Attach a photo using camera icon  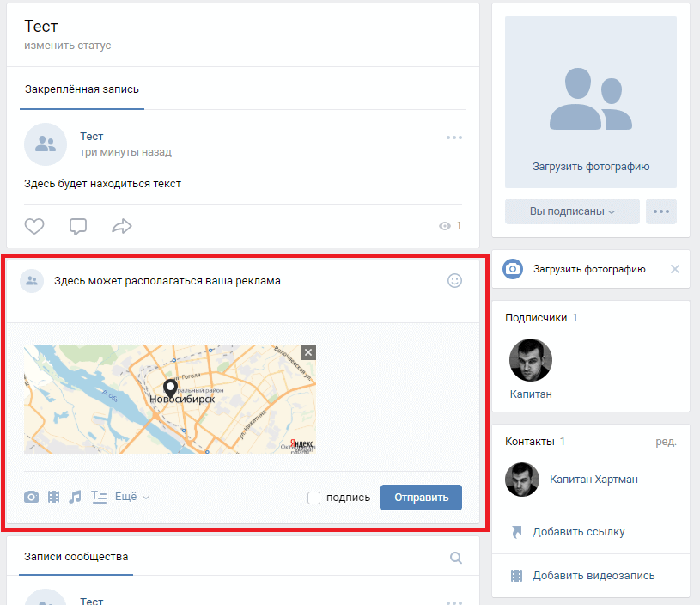click(x=32, y=497)
